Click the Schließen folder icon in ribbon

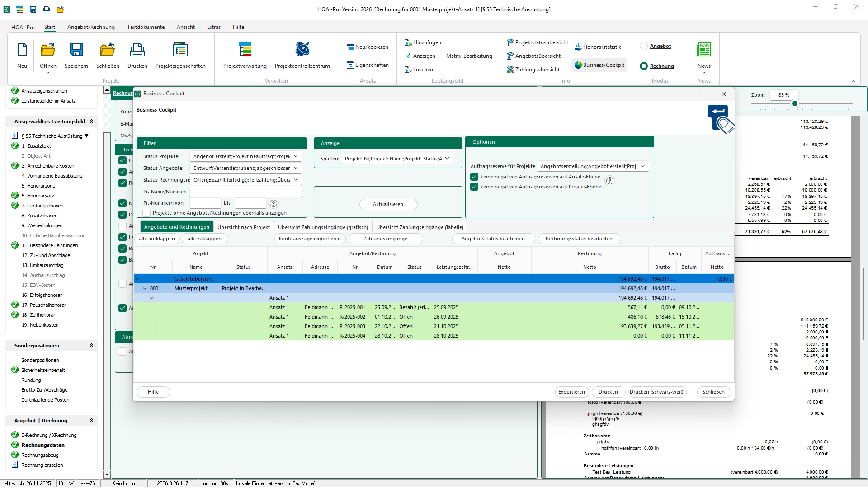[108, 50]
